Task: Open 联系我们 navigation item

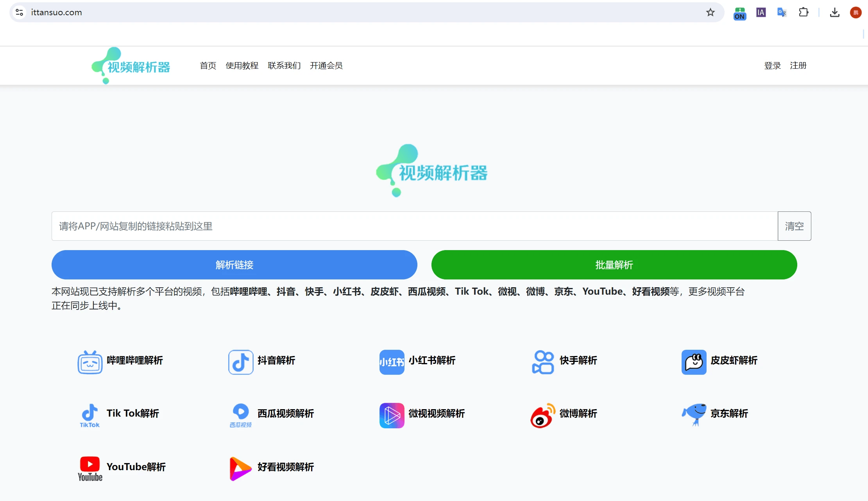Action: 284,66
